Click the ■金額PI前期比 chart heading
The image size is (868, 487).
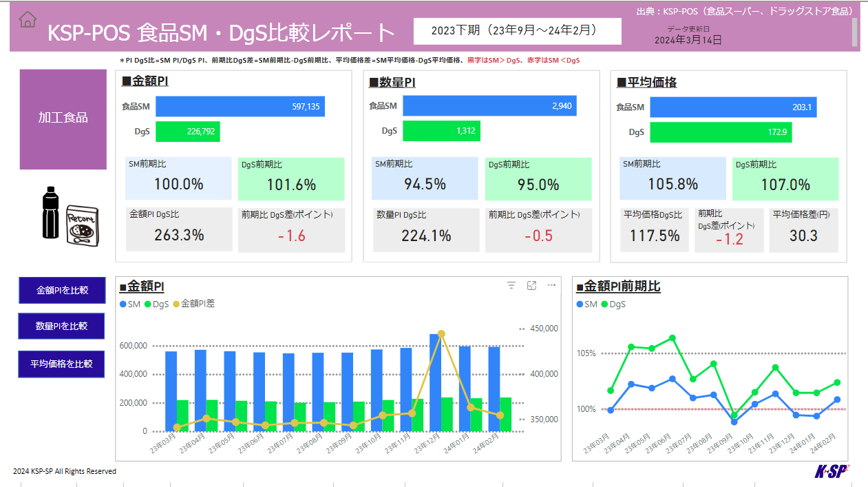[x=618, y=287]
